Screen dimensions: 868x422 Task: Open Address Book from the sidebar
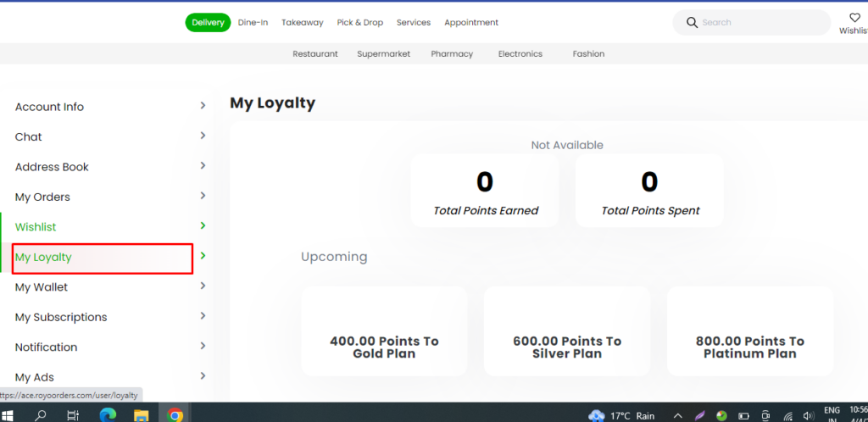(52, 167)
